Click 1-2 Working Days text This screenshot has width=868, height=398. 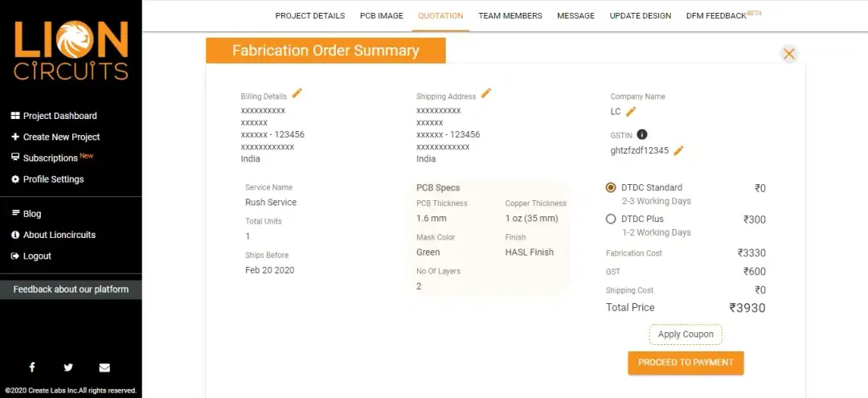(656, 232)
